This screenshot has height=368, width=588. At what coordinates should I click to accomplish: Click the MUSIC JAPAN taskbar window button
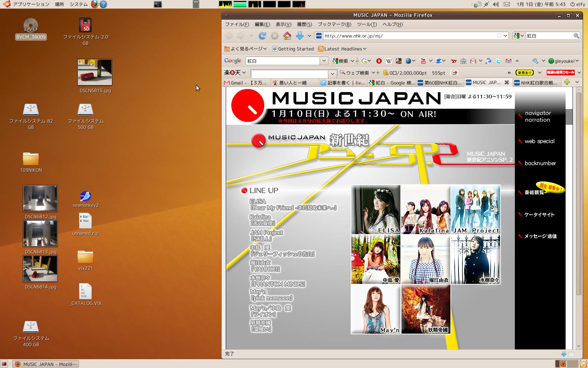pyautogui.click(x=46, y=364)
